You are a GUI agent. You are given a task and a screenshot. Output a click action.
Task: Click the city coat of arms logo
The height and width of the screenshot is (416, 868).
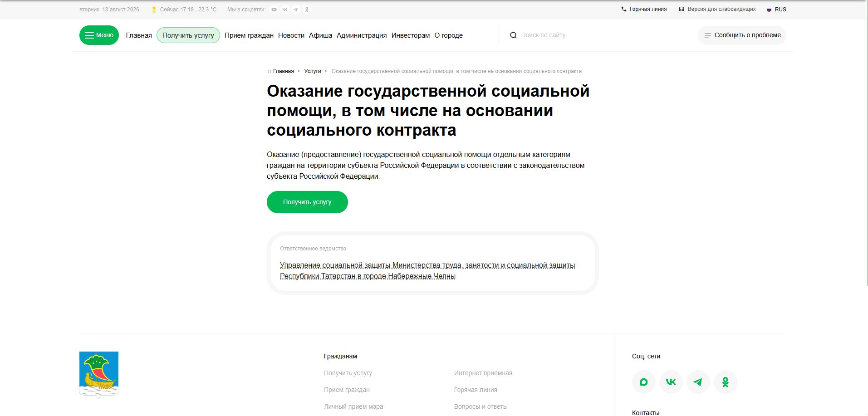coord(99,375)
